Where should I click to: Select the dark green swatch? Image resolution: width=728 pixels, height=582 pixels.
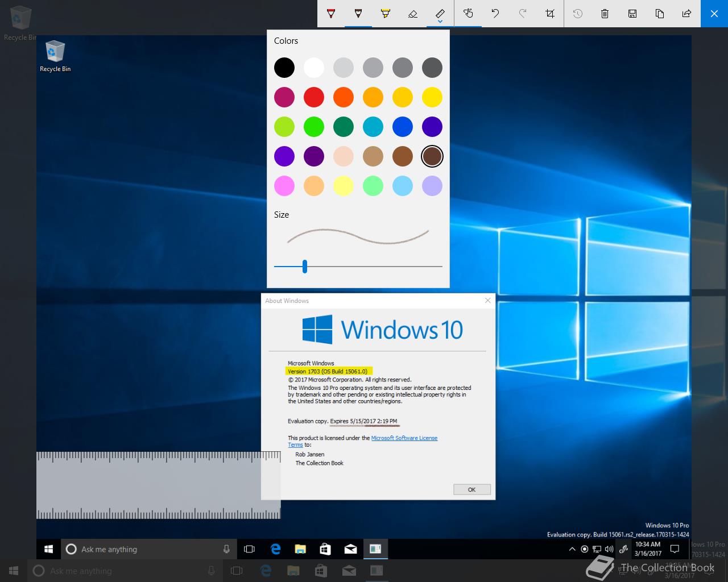(344, 127)
